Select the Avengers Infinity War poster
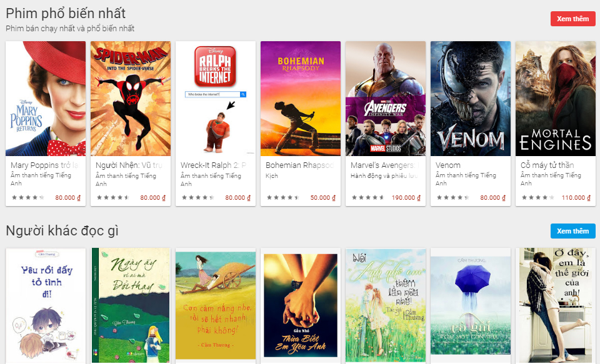 386,99
